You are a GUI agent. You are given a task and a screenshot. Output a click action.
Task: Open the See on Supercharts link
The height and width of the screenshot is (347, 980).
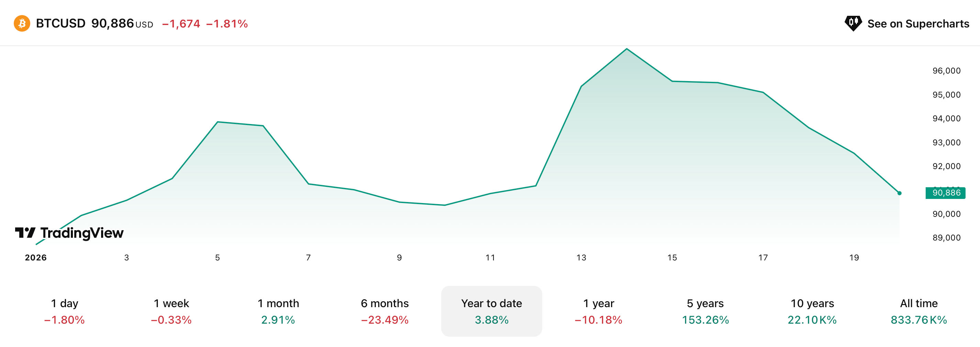(918, 24)
